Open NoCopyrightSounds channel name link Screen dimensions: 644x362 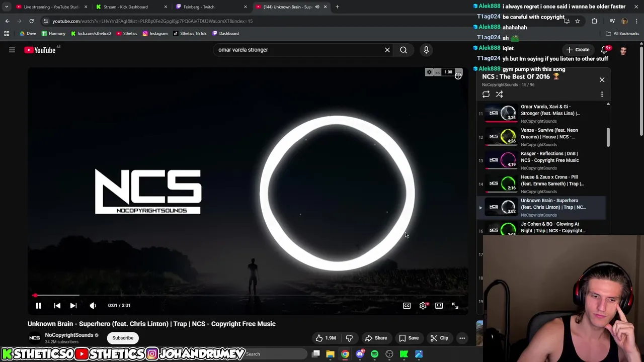click(69, 335)
